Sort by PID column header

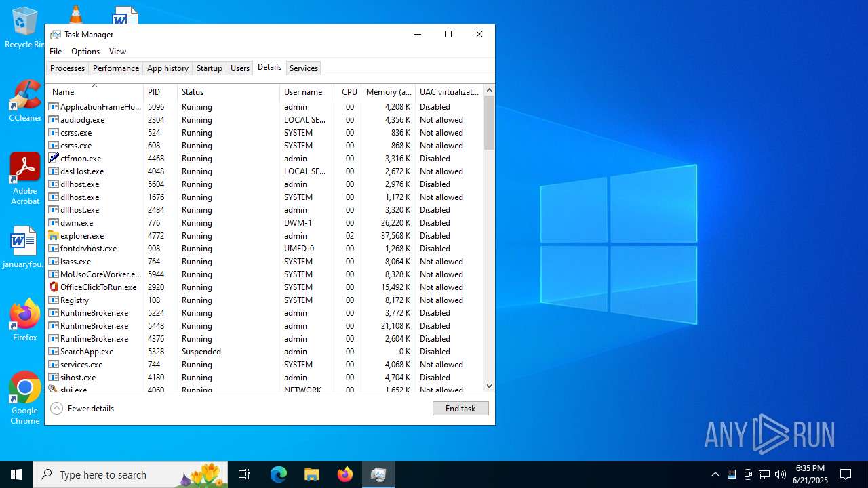161,91
